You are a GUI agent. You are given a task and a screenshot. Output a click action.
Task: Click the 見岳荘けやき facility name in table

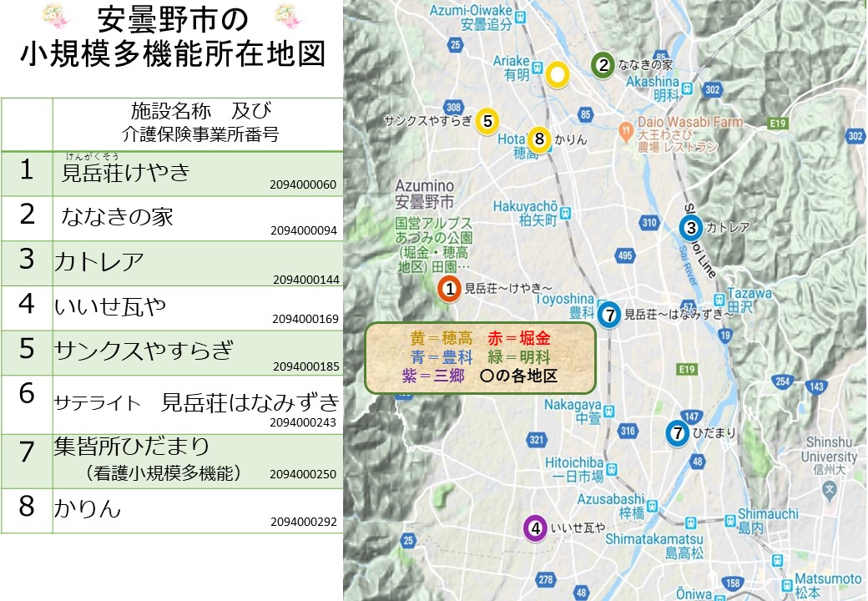(x=126, y=173)
